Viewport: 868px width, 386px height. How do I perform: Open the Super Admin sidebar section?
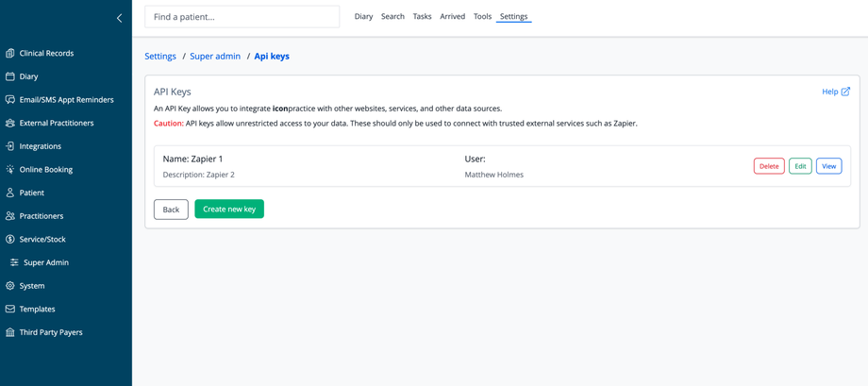click(45, 262)
